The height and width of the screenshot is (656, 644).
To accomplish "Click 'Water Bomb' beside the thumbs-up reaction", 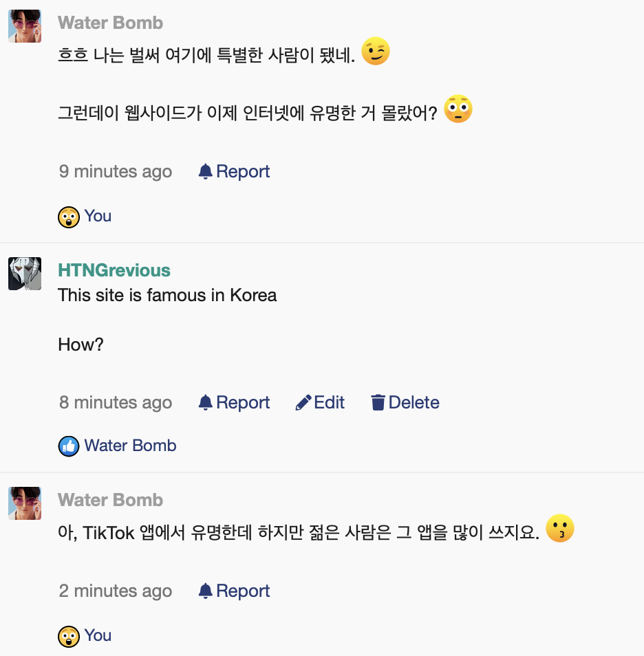I will coord(130,446).
